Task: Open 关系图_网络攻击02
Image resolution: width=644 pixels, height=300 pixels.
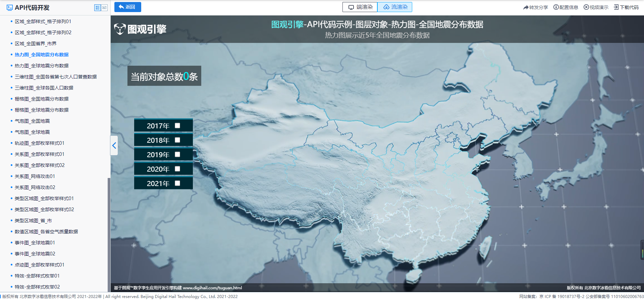Action: pyautogui.click(x=35, y=187)
